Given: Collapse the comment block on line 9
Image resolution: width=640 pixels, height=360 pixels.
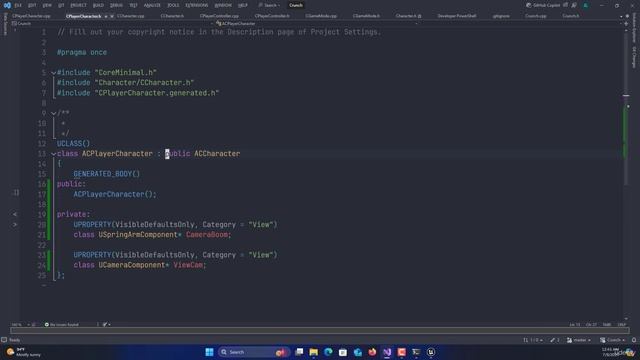Looking at the screenshot, I should 53,113.
